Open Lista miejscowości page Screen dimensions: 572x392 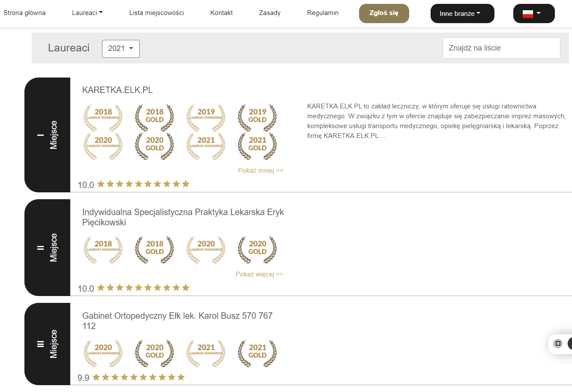tap(156, 13)
